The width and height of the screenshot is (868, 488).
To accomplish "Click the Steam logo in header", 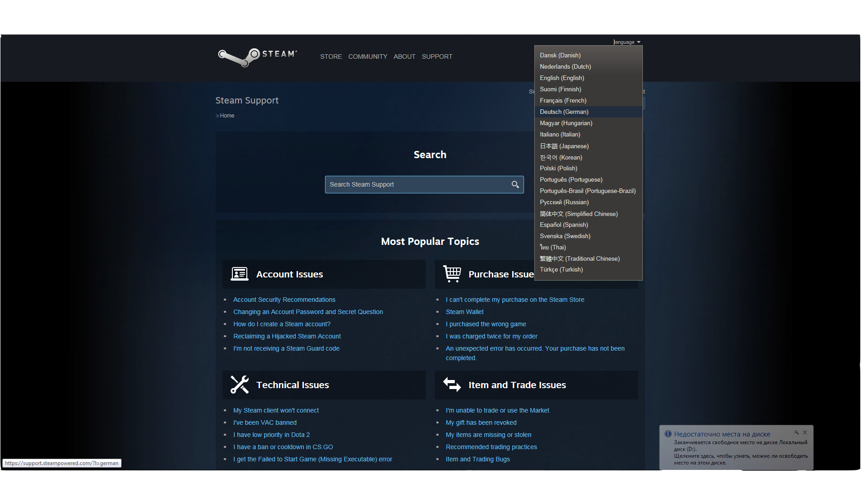I will click(x=257, y=57).
